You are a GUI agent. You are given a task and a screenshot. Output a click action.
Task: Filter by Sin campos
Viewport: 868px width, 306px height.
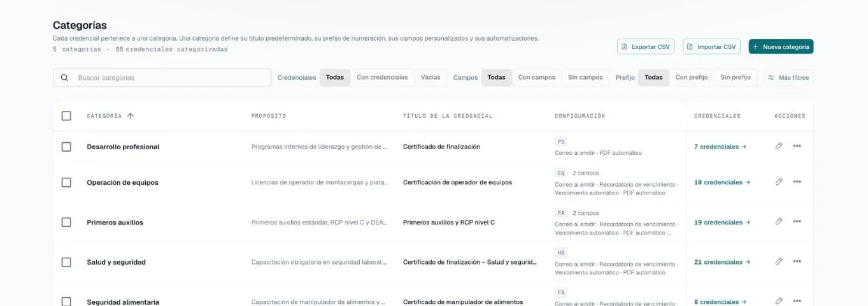pos(585,78)
